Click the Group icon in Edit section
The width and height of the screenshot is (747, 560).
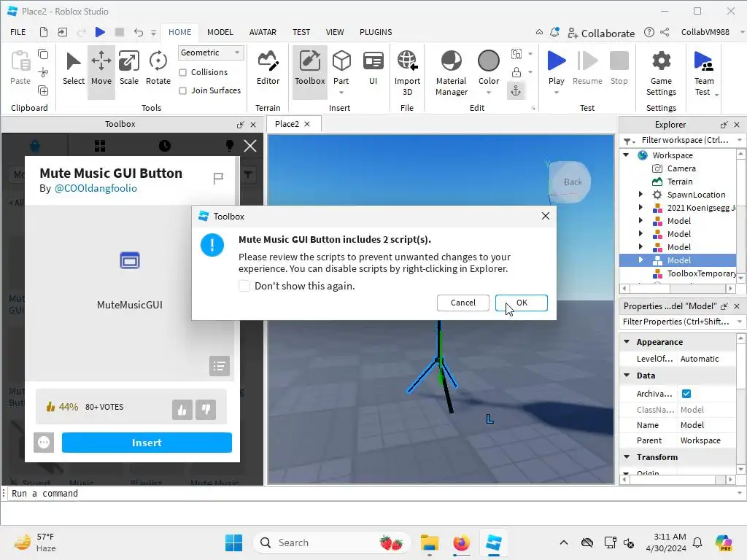pos(516,54)
